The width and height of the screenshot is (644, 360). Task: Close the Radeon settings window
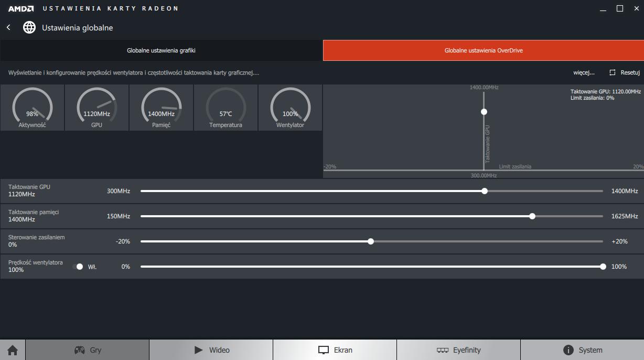click(x=636, y=8)
